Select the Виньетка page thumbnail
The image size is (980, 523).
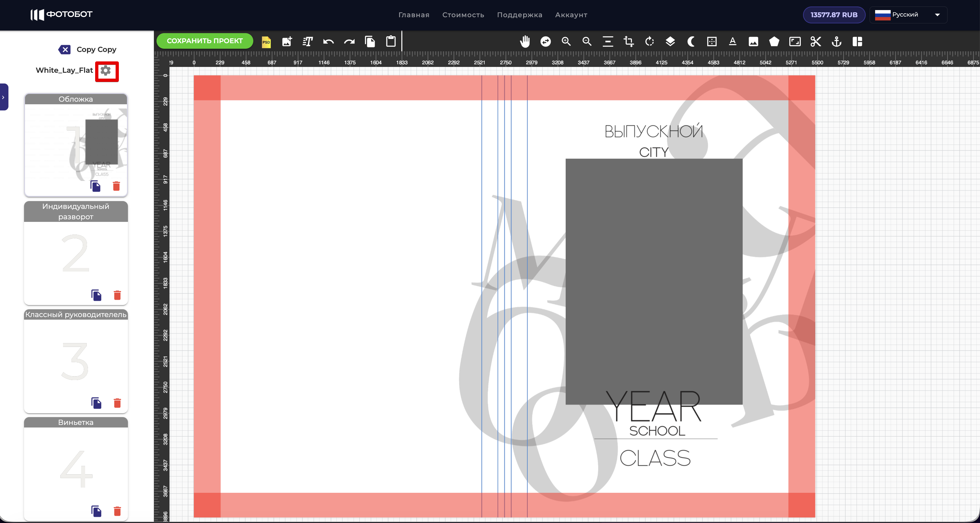[x=76, y=469]
